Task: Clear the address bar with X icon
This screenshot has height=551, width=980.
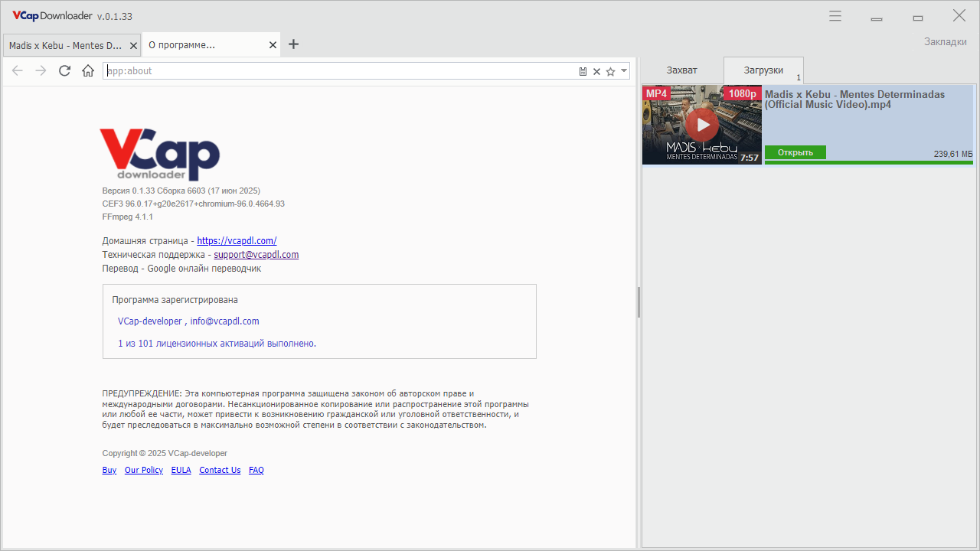Action: point(596,71)
